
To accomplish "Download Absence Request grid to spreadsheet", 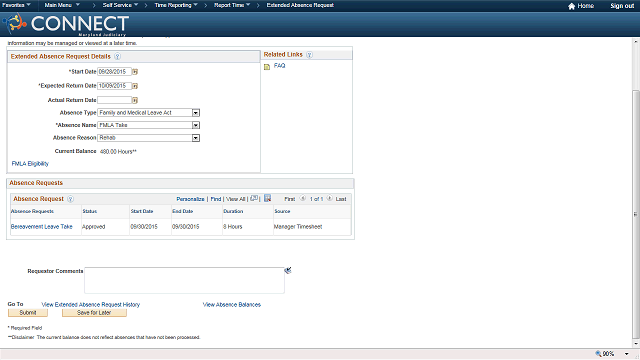I will pos(268,198).
